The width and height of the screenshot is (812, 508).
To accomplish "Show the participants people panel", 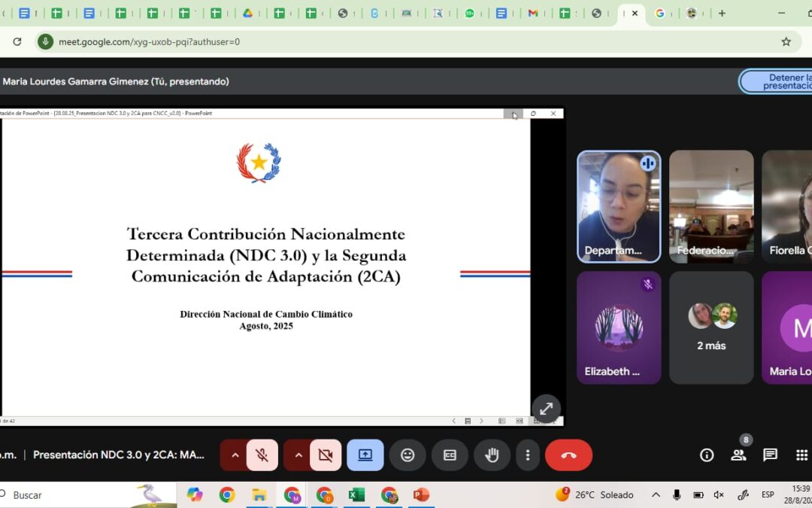I will (x=738, y=455).
